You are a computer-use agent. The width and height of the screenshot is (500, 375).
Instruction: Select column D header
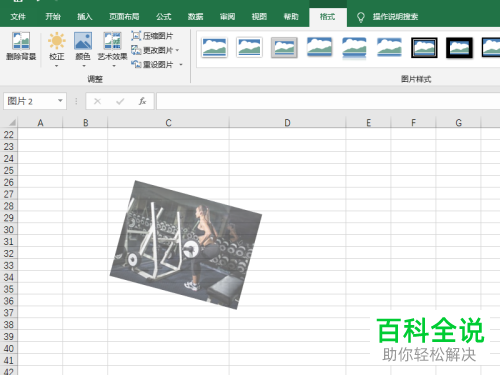point(287,123)
